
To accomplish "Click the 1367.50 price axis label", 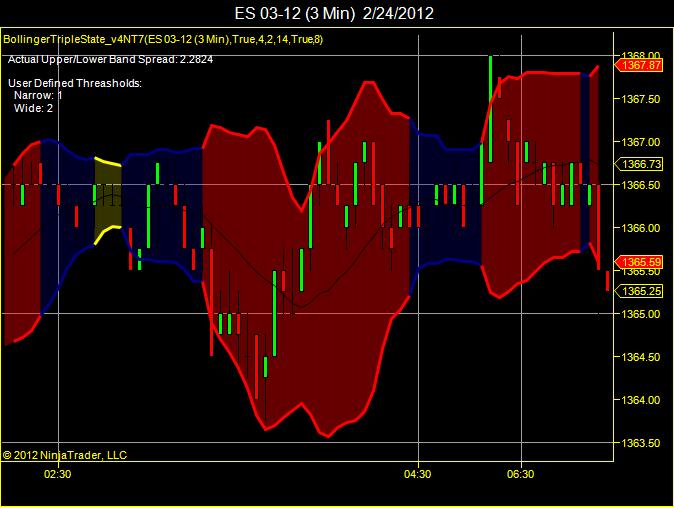I will 641,99.
